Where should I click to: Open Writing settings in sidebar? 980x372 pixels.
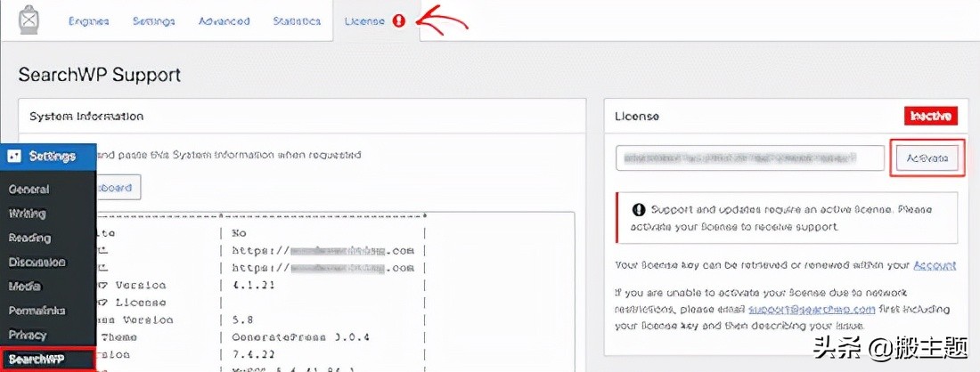[27, 214]
